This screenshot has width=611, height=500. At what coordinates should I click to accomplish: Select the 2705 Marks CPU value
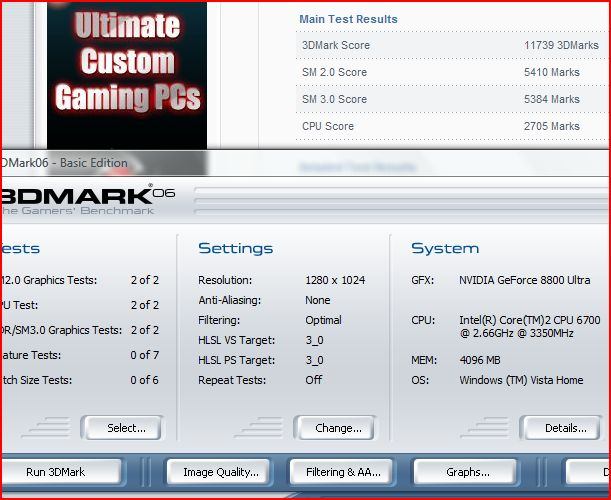click(x=552, y=126)
